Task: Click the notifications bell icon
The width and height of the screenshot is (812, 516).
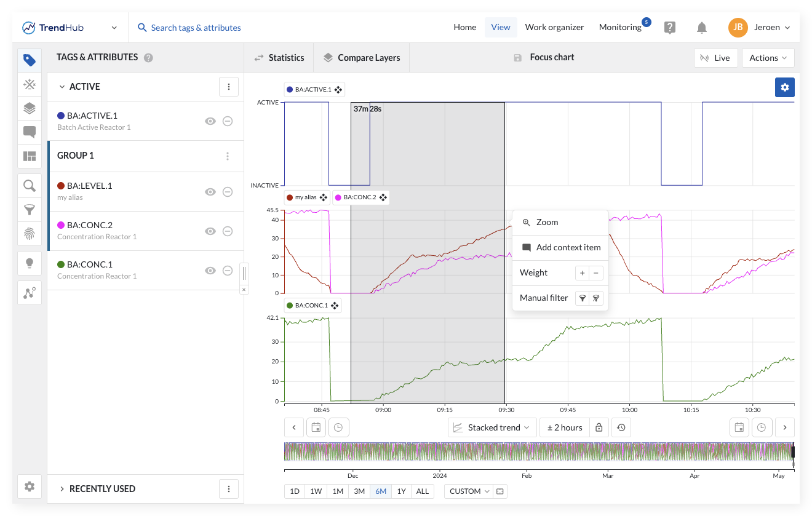Action: (701, 28)
